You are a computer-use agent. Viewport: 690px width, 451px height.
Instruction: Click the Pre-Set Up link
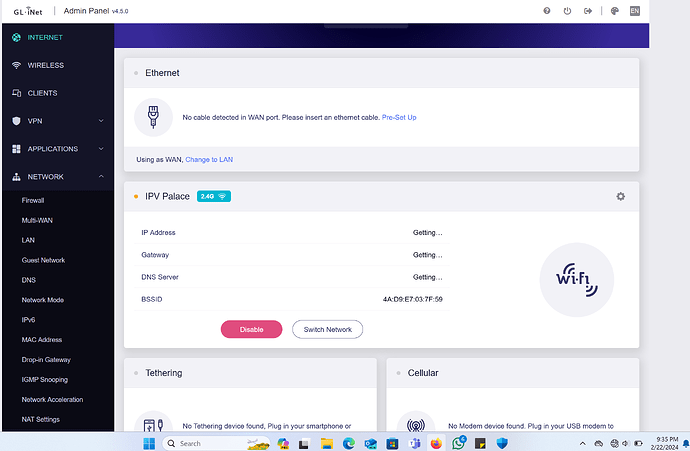pyautogui.click(x=399, y=117)
